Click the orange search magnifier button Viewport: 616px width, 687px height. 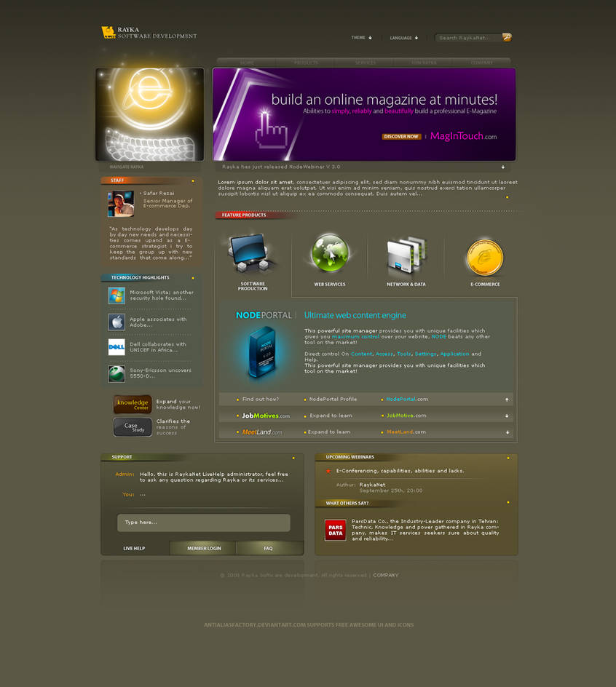point(506,37)
